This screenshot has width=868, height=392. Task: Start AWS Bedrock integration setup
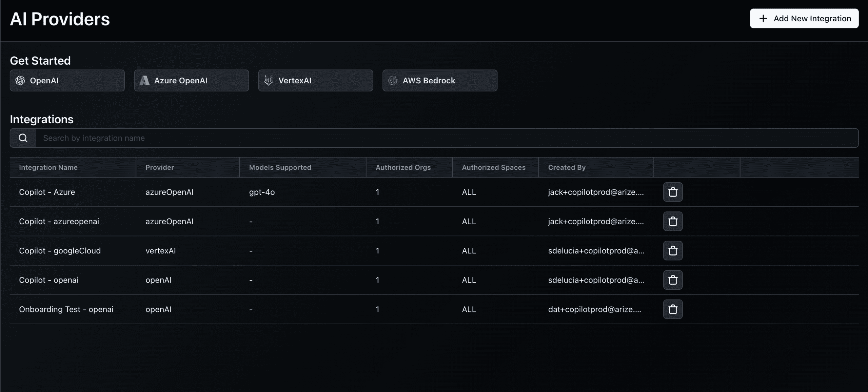tap(439, 80)
